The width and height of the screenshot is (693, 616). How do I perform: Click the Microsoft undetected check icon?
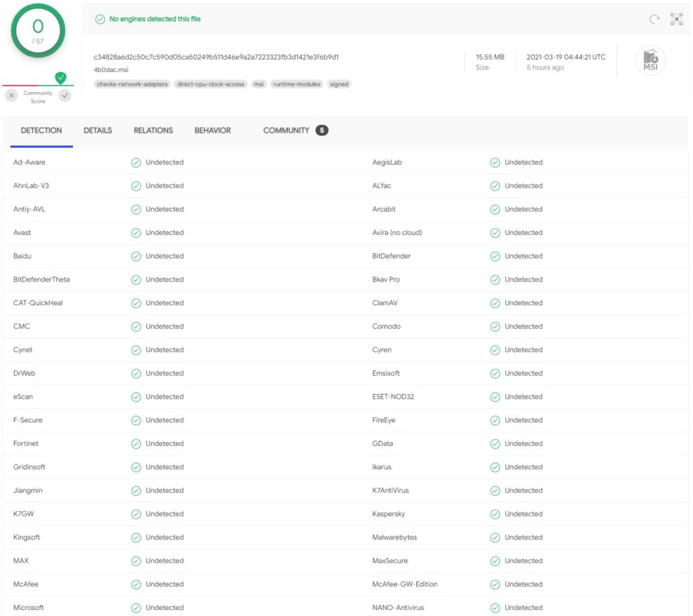pos(136,608)
